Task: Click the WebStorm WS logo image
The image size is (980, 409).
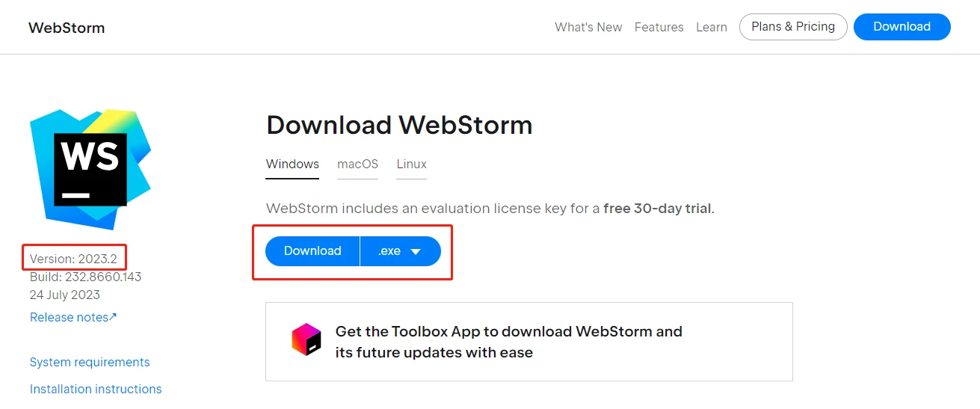Action: (x=90, y=169)
